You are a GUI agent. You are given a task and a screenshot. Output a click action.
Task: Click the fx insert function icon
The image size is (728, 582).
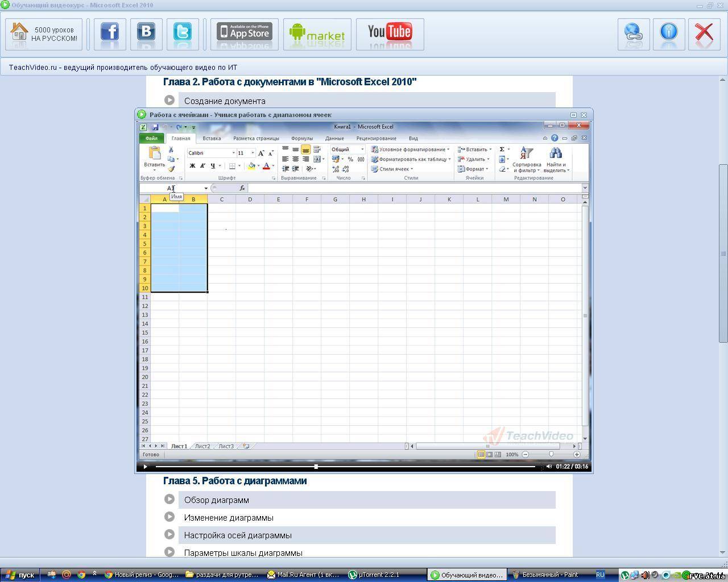coord(242,188)
